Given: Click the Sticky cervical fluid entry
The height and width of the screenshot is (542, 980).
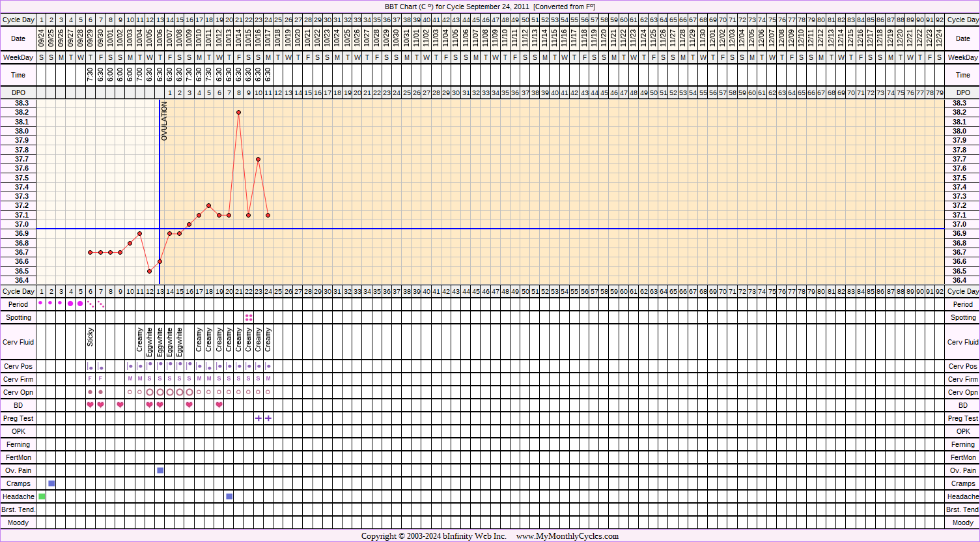Looking at the screenshot, I should [x=91, y=339].
